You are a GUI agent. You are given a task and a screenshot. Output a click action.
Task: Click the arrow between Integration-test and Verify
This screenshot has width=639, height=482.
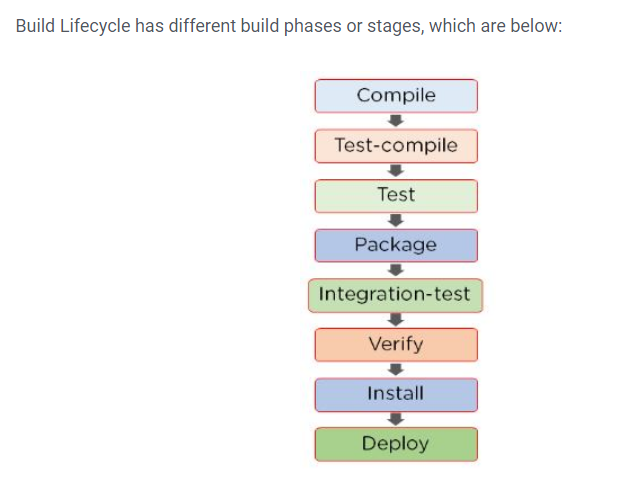(x=396, y=320)
